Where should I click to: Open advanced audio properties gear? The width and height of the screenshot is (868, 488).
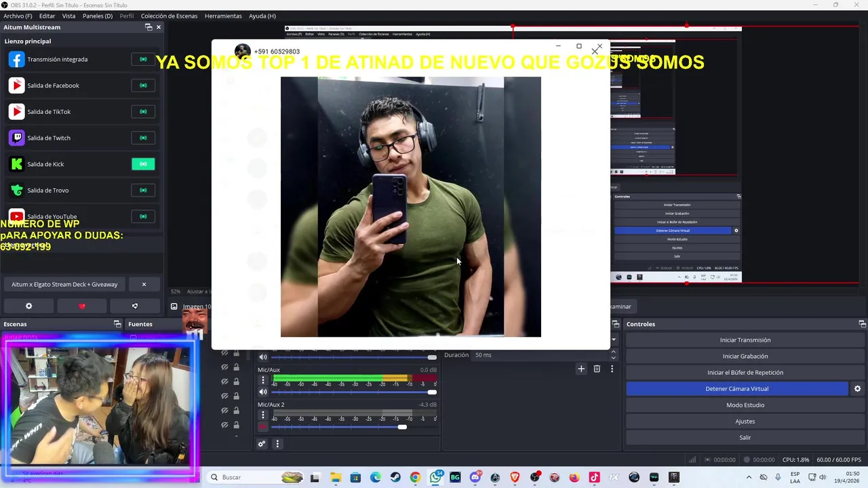pyautogui.click(x=262, y=444)
